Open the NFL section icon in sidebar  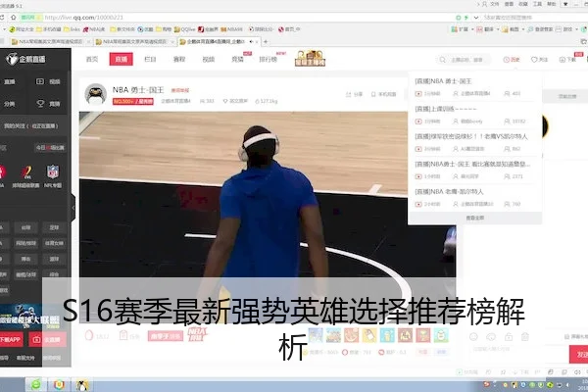53,172
